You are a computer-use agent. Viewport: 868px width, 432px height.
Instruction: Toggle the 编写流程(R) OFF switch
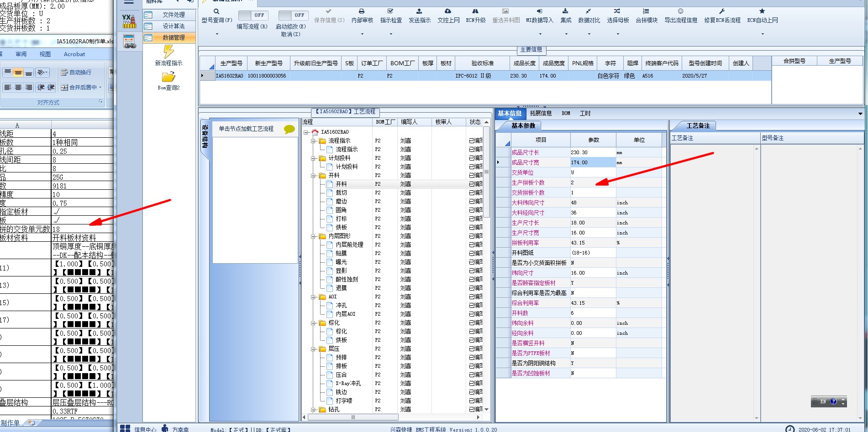(x=253, y=15)
